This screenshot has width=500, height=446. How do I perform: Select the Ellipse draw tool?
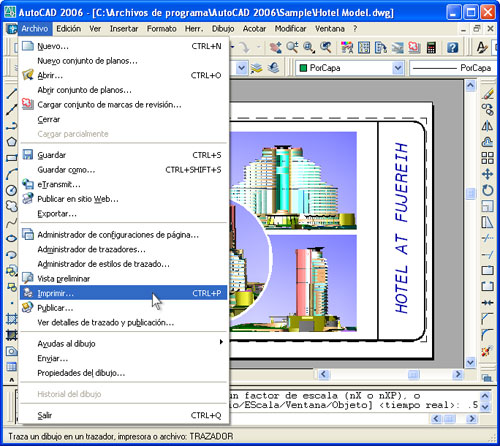(11, 238)
